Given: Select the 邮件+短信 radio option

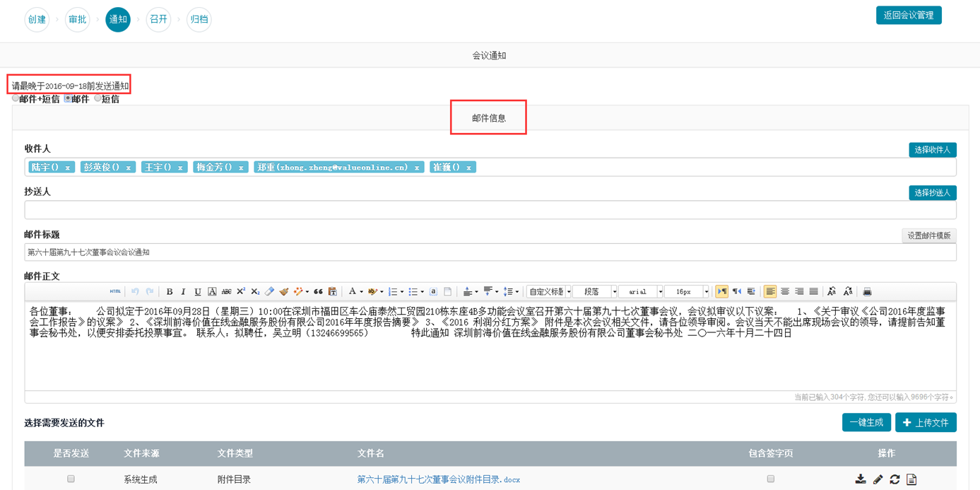Looking at the screenshot, I should [x=16, y=98].
